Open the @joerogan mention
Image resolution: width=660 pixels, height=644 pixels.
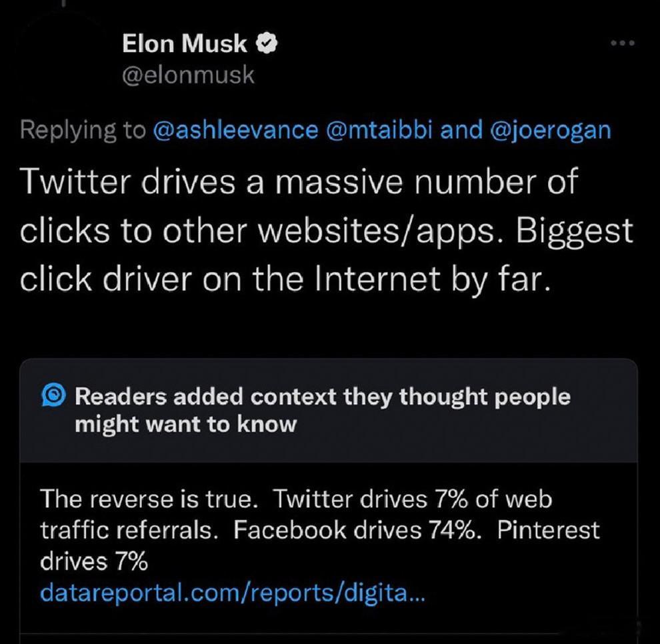coord(550,131)
